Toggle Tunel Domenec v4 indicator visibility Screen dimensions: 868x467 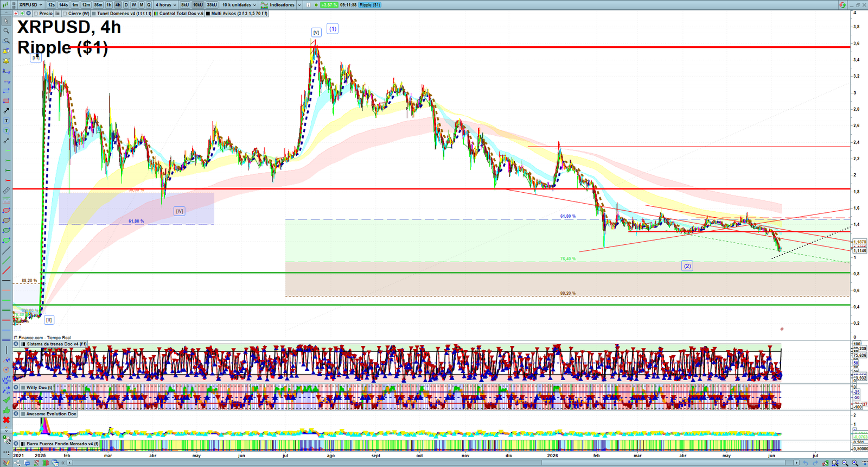tap(94, 14)
